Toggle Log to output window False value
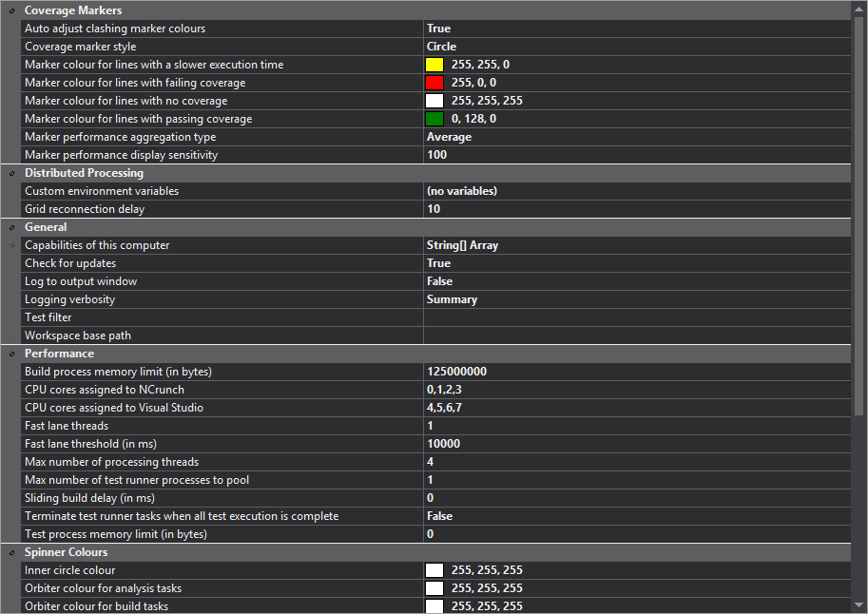The width and height of the screenshot is (868, 614). click(x=636, y=281)
